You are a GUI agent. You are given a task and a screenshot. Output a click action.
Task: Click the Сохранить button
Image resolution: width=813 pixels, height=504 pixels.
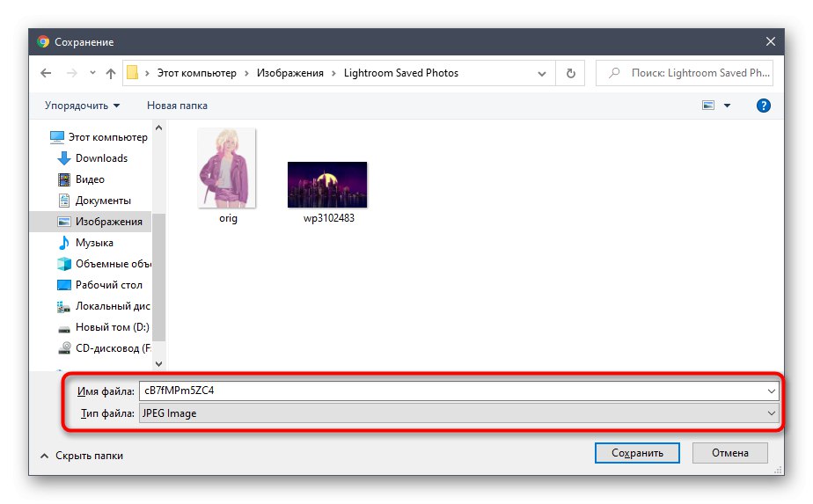pyautogui.click(x=637, y=453)
